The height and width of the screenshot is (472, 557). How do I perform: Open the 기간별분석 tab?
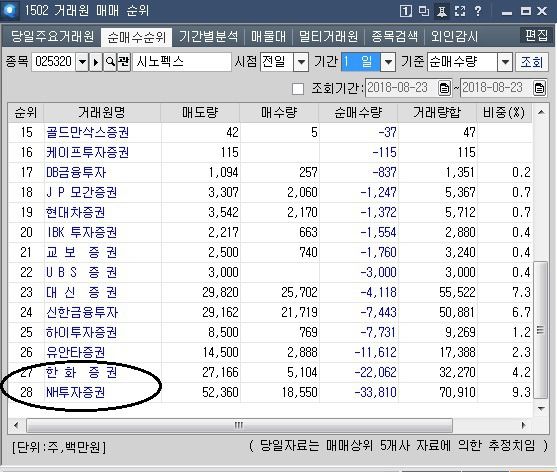point(209,37)
